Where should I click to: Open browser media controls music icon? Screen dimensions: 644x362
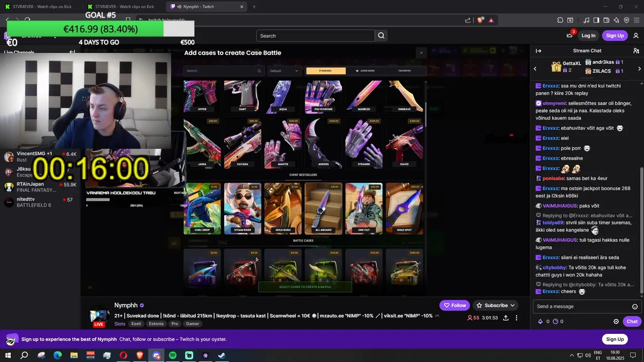tap(586, 20)
